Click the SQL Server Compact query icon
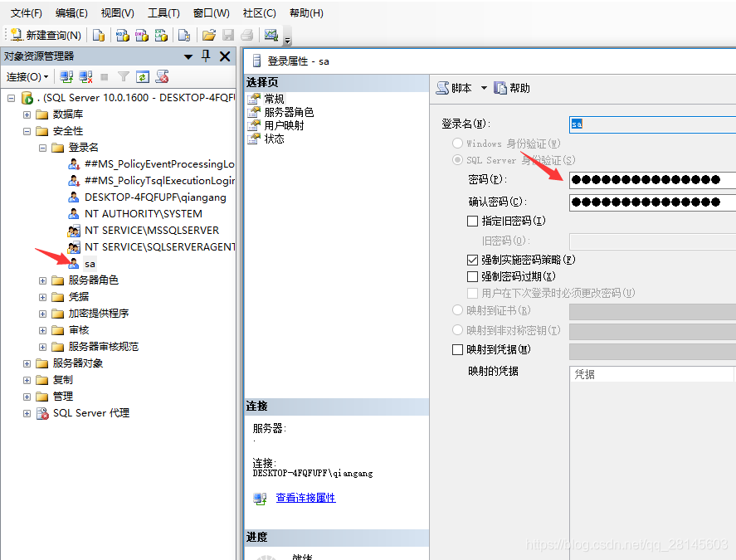This screenshot has width=736, height=560. 184,35
